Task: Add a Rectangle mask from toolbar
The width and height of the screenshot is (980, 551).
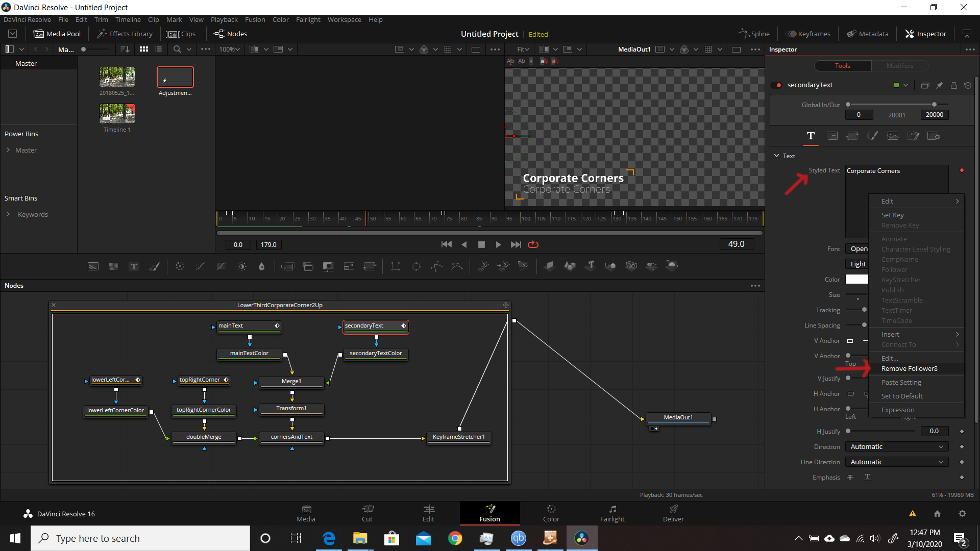Action: click(x=395, y=266)
